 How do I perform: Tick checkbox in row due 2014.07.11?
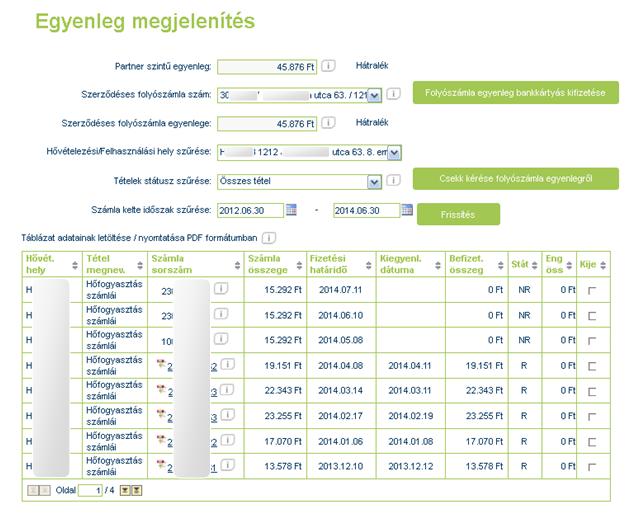592,291
